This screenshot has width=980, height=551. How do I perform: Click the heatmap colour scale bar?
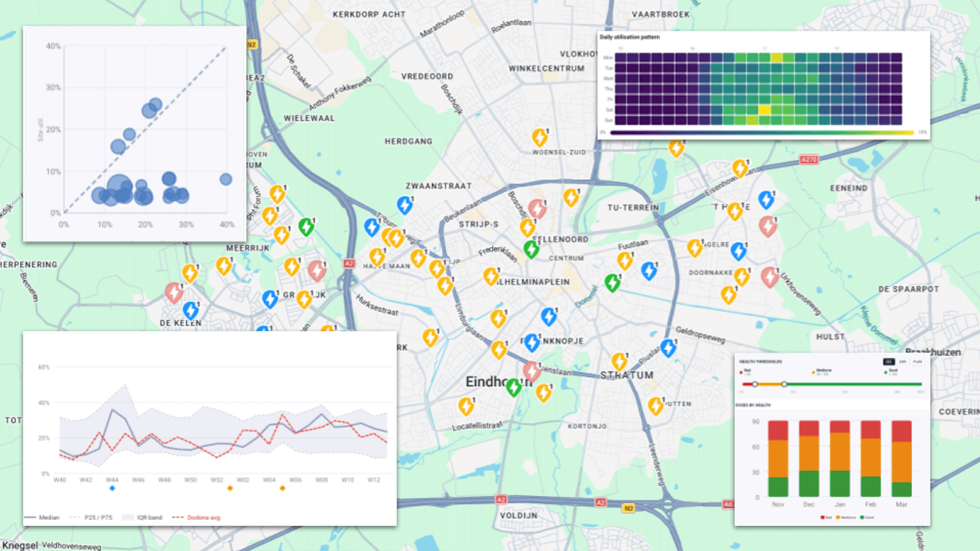762,132
